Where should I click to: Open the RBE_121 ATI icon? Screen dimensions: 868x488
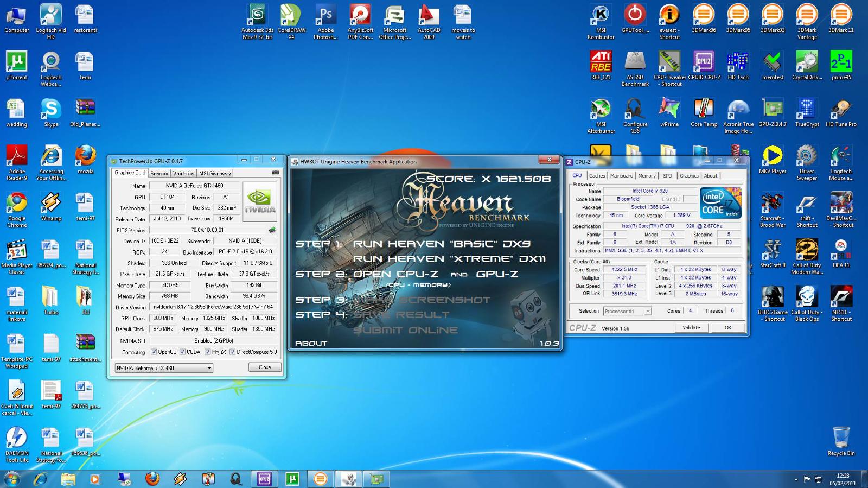601,66
